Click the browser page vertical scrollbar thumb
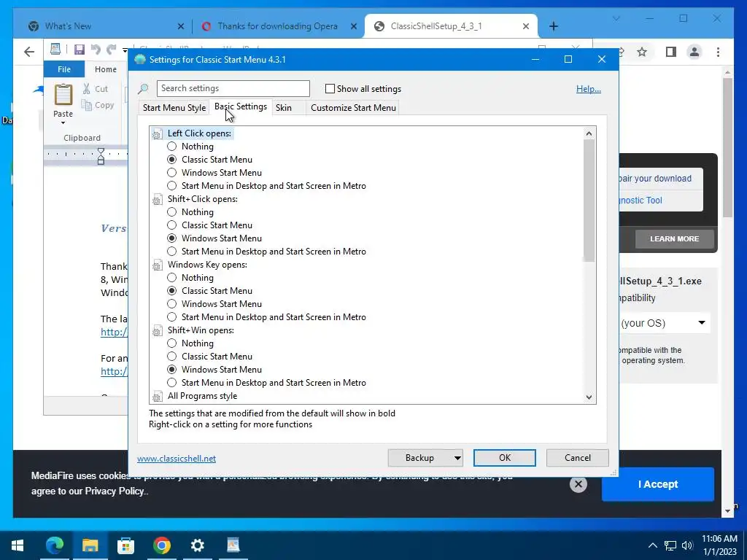Image resolution: width=747 pixels, height=560 pixels. tap(727, 147)
